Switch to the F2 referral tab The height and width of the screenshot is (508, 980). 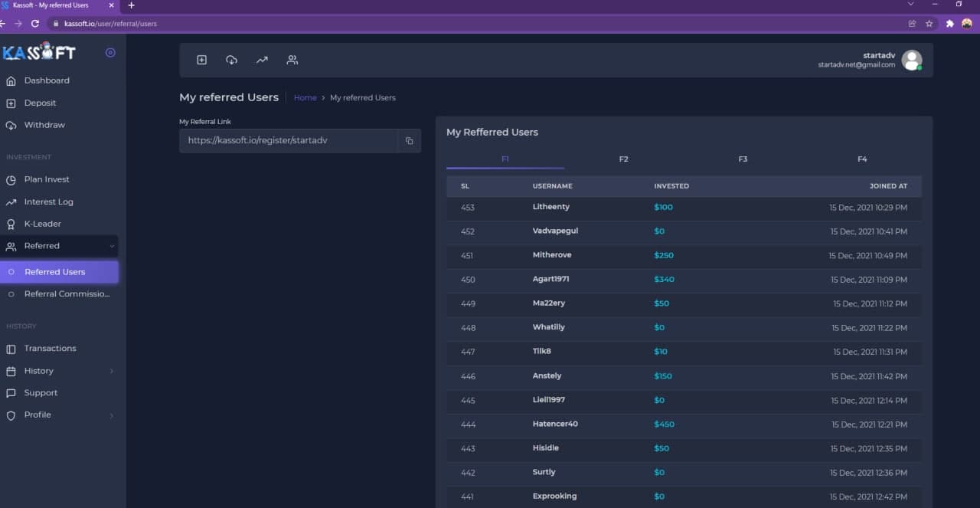pos(623,159)
